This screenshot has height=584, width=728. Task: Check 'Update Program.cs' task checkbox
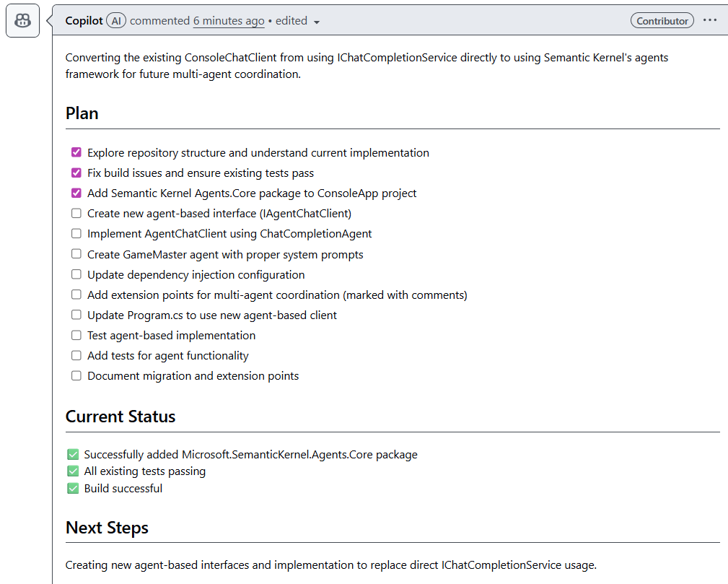76,315
